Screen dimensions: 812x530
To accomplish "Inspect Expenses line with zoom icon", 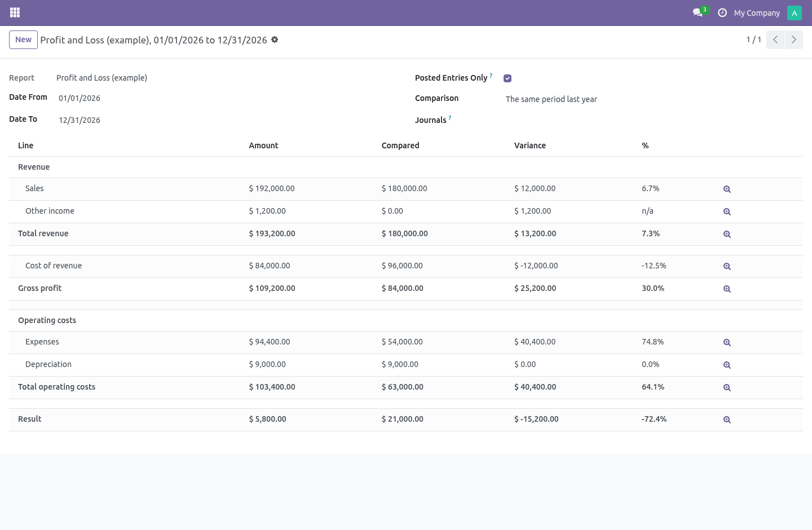I will (x=727, y=342).
